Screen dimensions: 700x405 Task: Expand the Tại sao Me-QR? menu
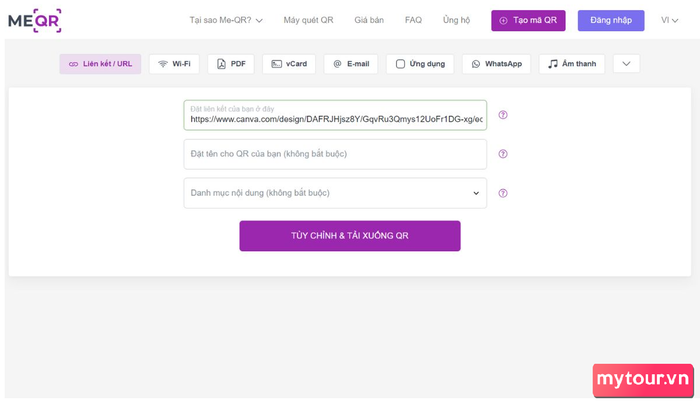pyautogui.click(x=226, y=20)
